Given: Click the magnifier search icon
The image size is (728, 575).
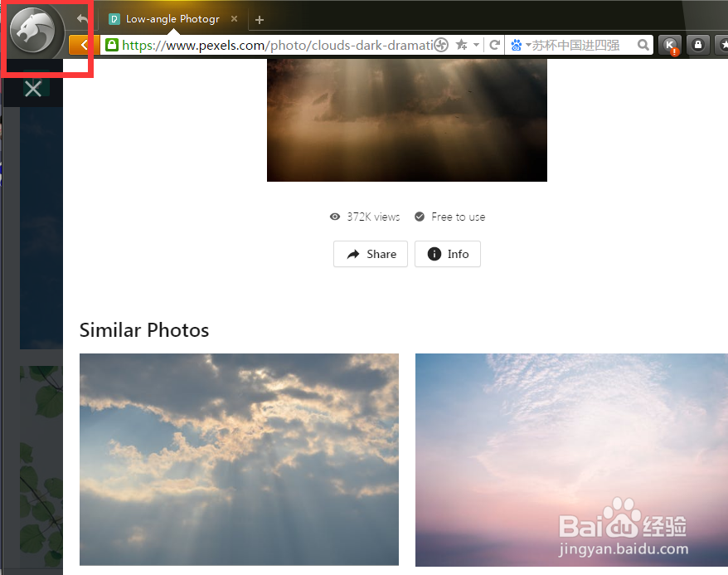Looking at the screenshot, I should 643,45.
